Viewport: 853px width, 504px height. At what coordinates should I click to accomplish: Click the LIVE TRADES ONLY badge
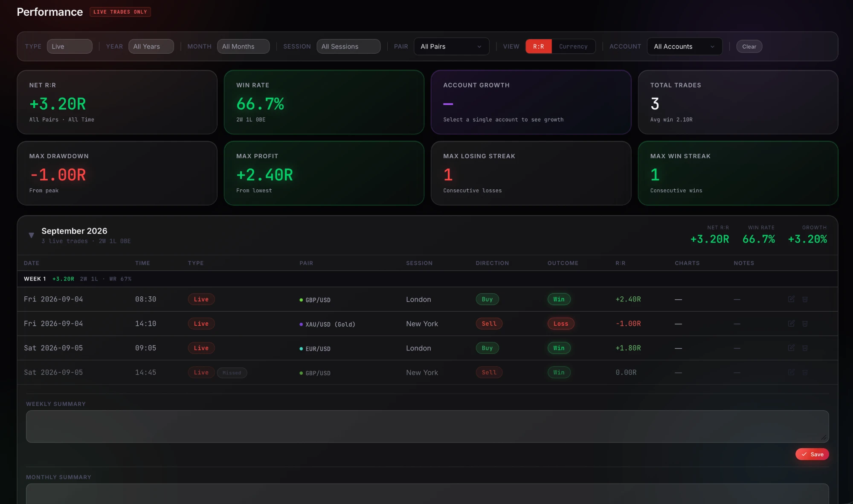[120, 12]
